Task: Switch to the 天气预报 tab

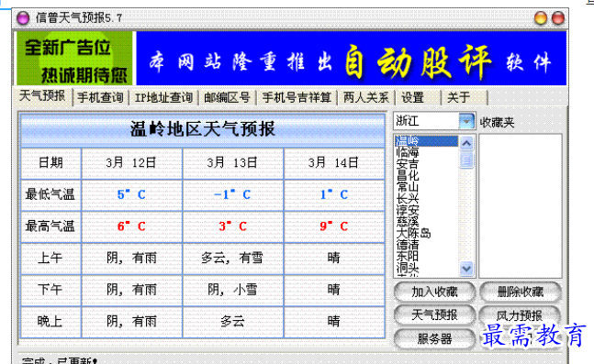Action: pyautogui.click(x=42, y=96)
